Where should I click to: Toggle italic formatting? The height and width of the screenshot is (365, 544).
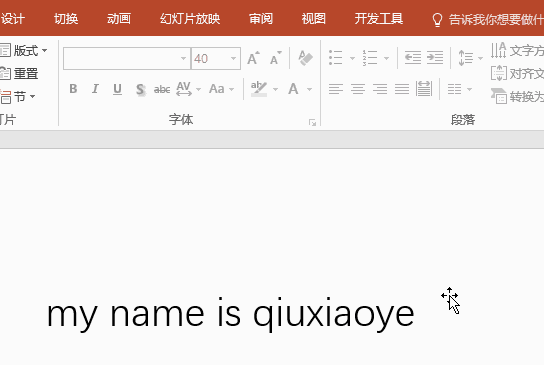(95, 89)
